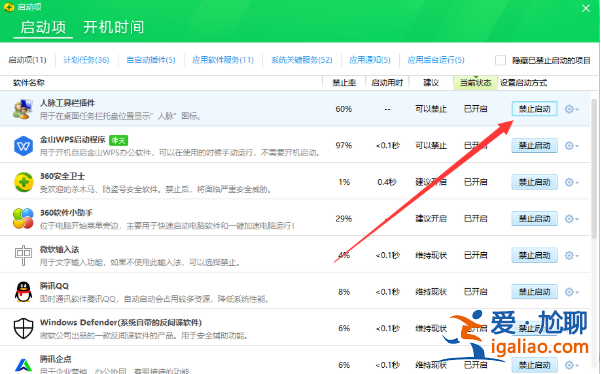
Task: Select the 微软输入法 name text
Action: tap(59, 249)
